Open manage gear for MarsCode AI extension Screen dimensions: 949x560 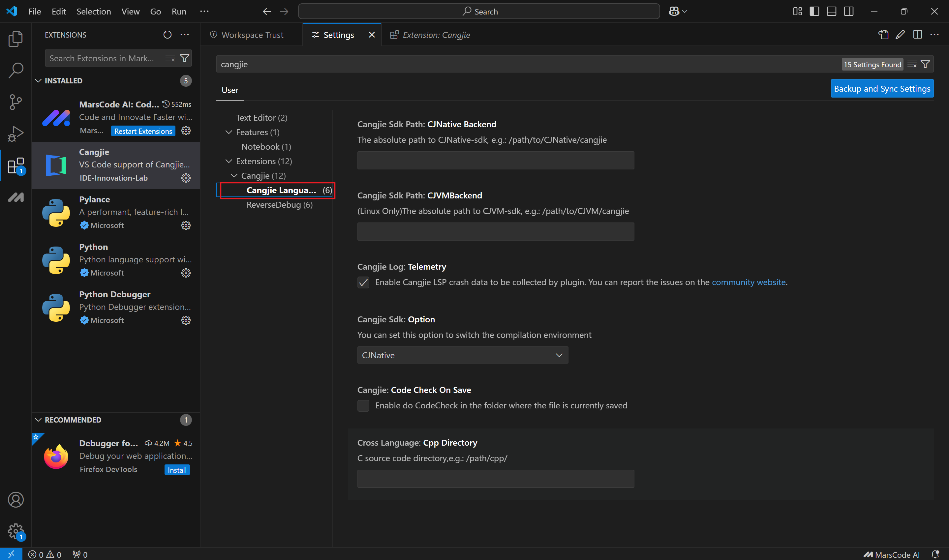pos(186,131)
